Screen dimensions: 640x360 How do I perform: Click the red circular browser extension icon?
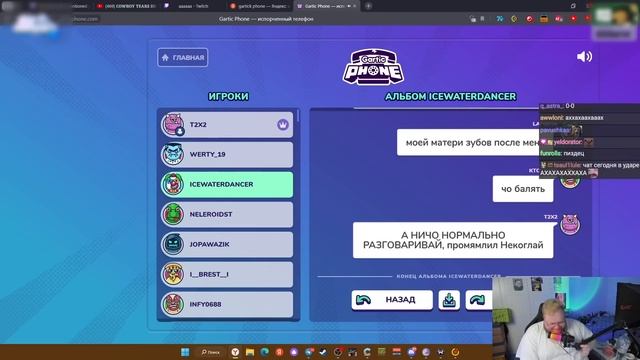(x=529, y=19)
